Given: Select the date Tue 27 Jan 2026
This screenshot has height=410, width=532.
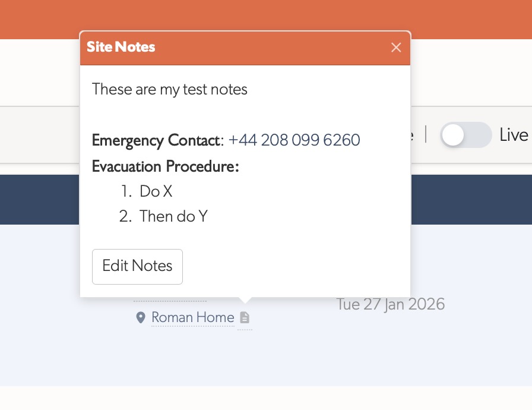Looking at the screenshot, I should coord(390,304).
